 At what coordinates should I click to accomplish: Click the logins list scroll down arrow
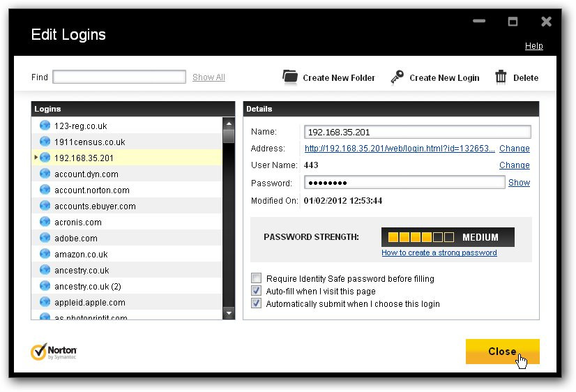(229, 313)
